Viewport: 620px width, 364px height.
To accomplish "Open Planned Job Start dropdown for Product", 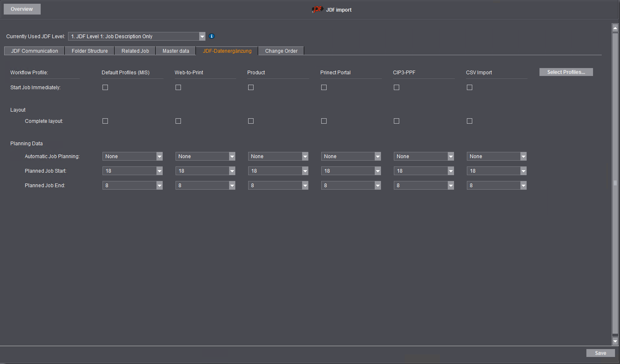I will coord(305,171).
